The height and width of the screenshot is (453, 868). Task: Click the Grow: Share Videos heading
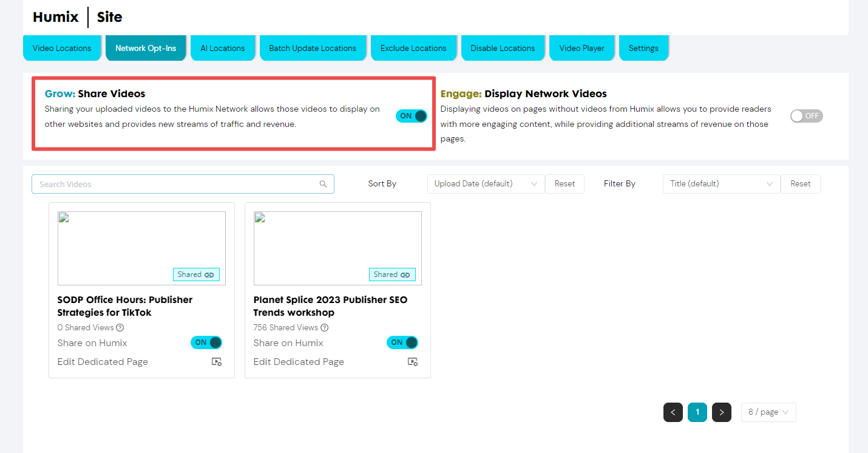(x=95, y=94)
